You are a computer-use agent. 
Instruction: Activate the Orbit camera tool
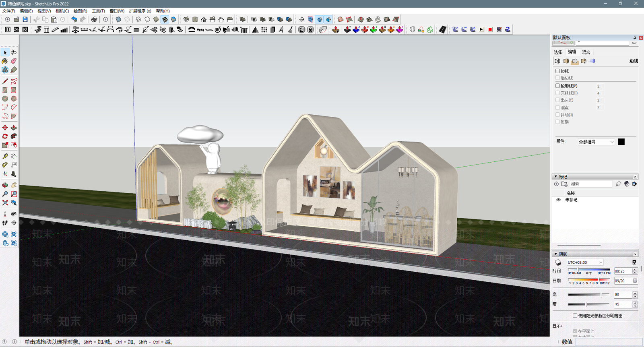point(5,185)
